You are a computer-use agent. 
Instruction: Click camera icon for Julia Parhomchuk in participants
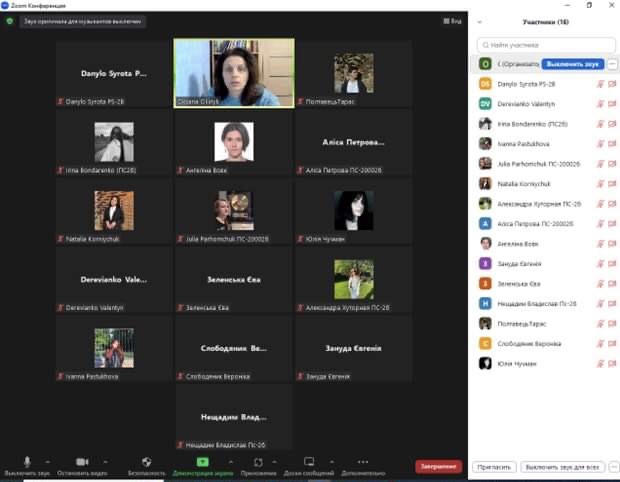[612, 164]
